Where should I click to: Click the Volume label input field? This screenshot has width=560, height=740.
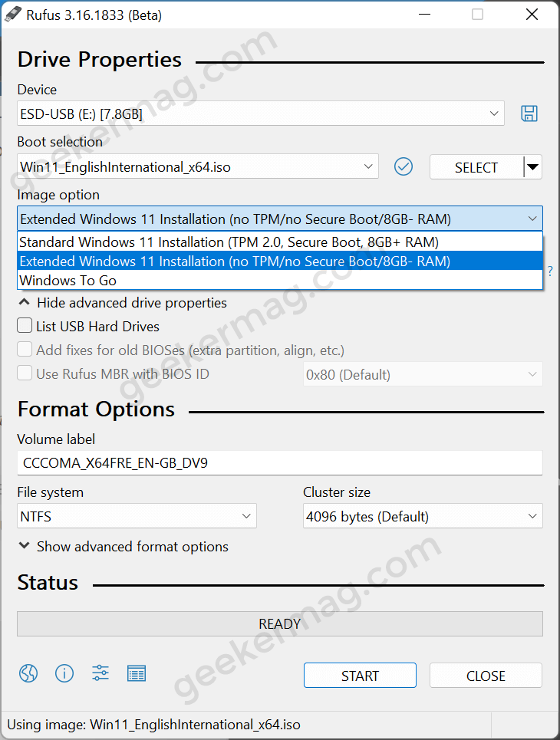point(280,462)
